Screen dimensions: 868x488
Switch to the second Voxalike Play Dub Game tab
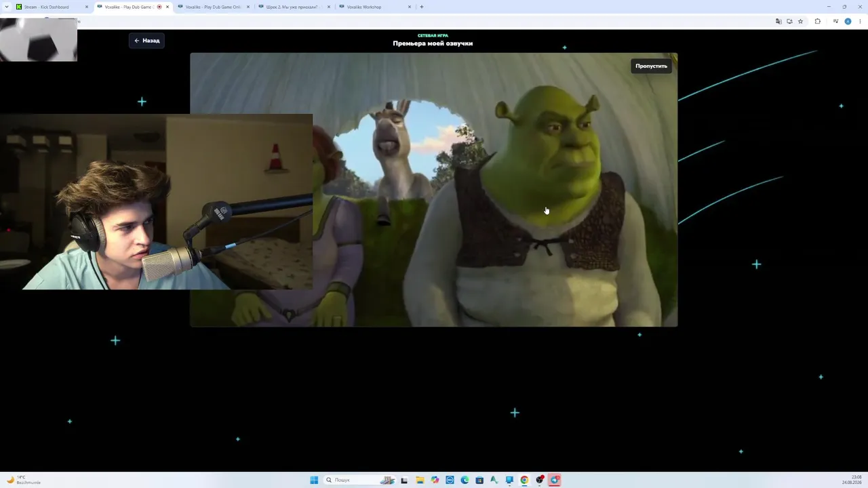point(214,7)
